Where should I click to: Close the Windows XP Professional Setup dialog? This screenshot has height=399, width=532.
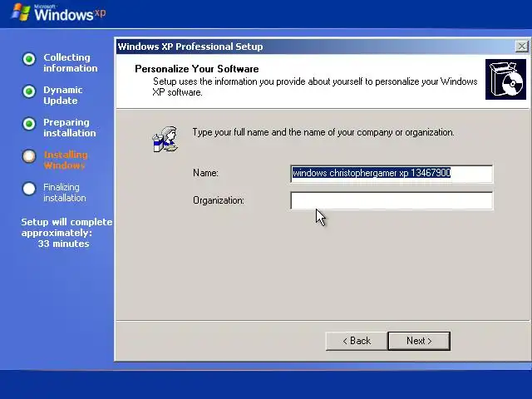coord(521,47)
